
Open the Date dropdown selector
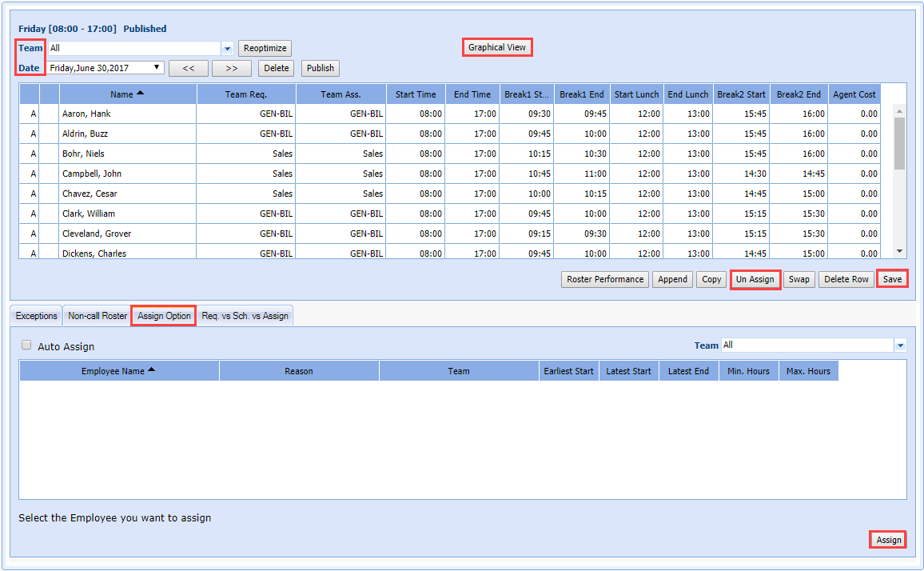pos(157,68)
